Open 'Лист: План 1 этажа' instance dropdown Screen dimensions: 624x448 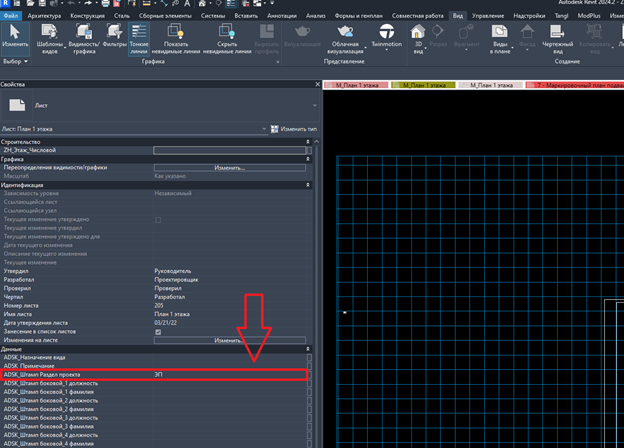click(264, 129)
